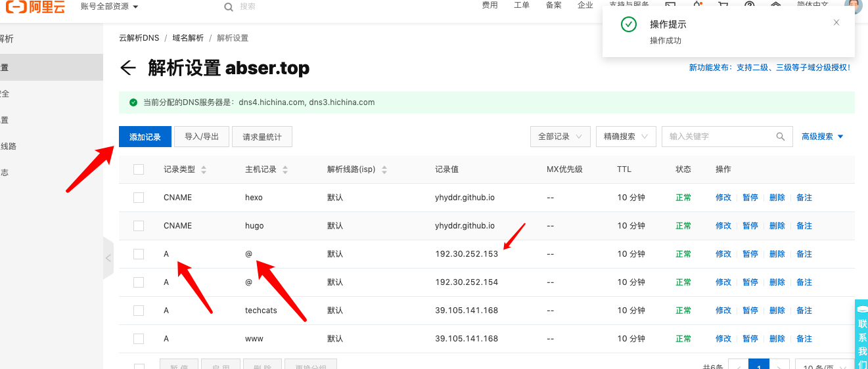Expand 高级搜索 options

[x=823, y=137]
